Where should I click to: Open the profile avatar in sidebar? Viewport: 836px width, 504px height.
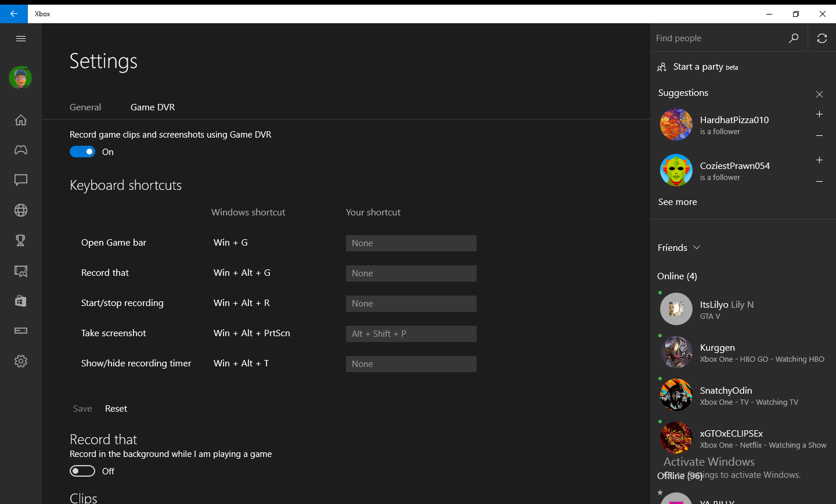click(x=20, y=77)
